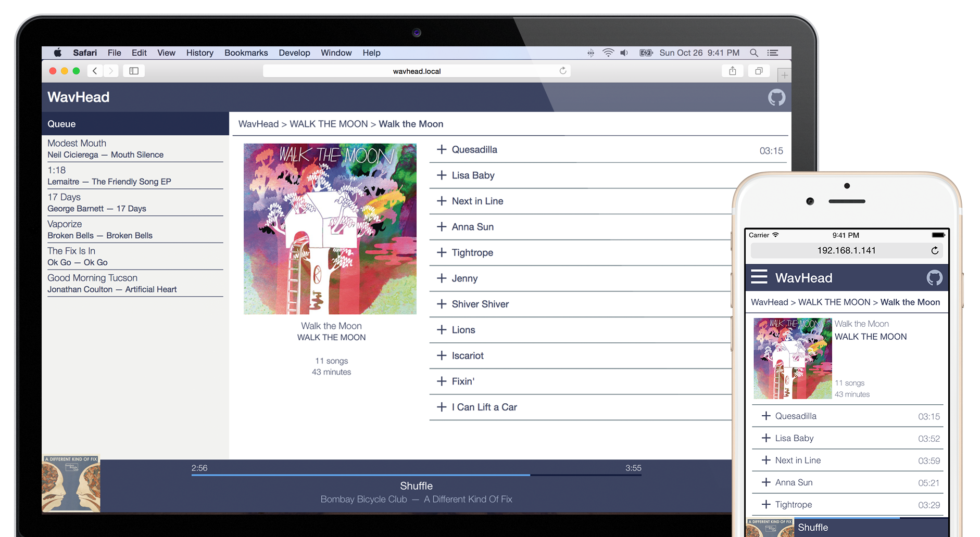The image size is (980, 537).
Task: Add Next in Line plus icon on desktop
Action: (x=442, y=201)
